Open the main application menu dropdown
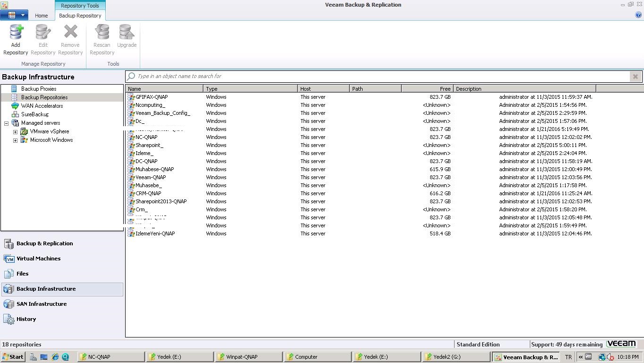The image size is (644, 363). coord(14,15)
